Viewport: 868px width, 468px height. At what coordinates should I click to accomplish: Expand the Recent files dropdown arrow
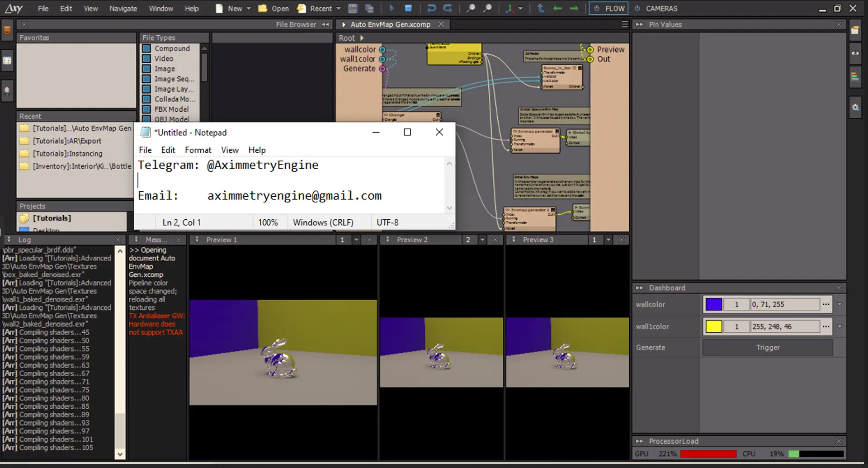click(339, 9)
